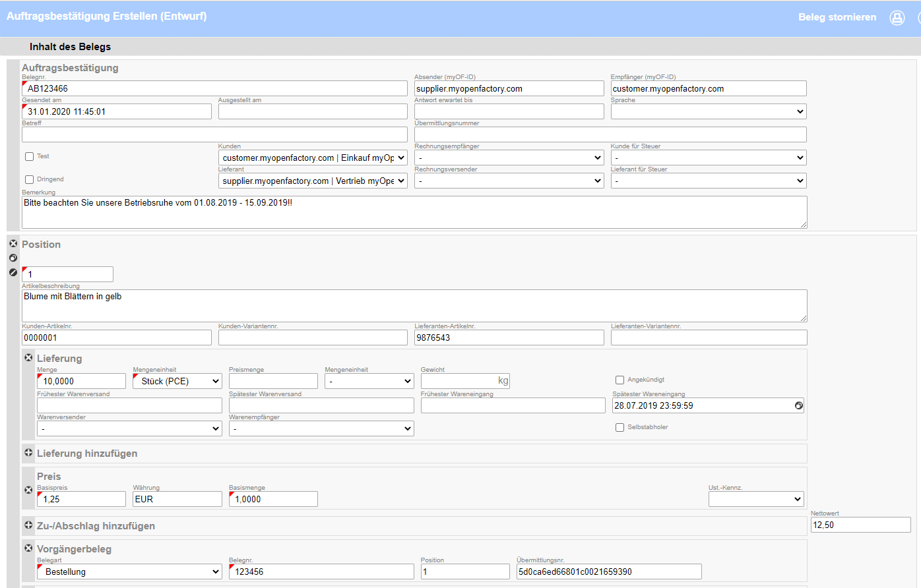The width and height of the screenshot is (921, 588).
Task: Click the empty Ausgestellt am field
Action: click(313, 111)
